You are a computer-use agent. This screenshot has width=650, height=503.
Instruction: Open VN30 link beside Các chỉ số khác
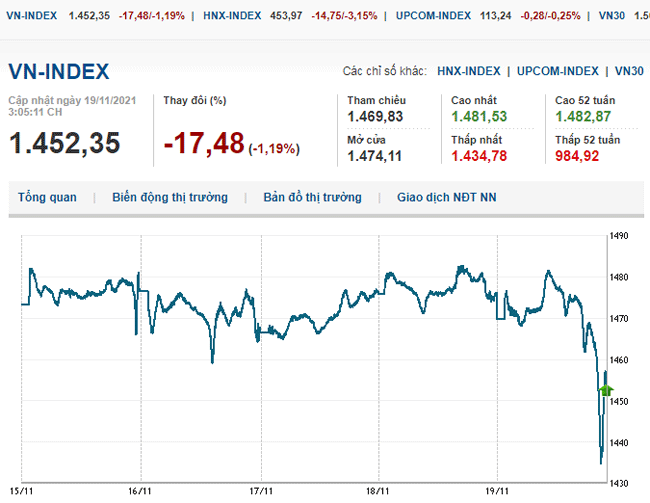(629, 71)
